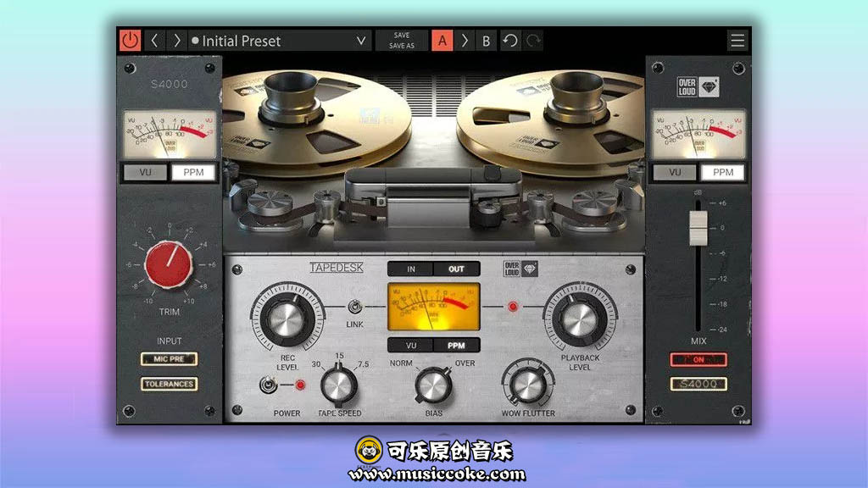868x488 pixels.
Task: Click the red POWER indicator LED
Action: (x=300, y=385)
